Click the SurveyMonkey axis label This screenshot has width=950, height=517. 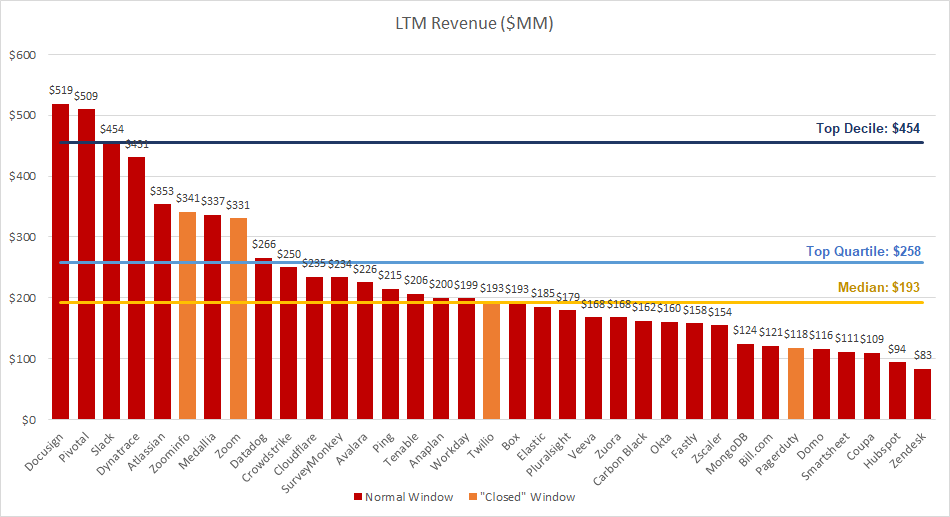(313, 462)
